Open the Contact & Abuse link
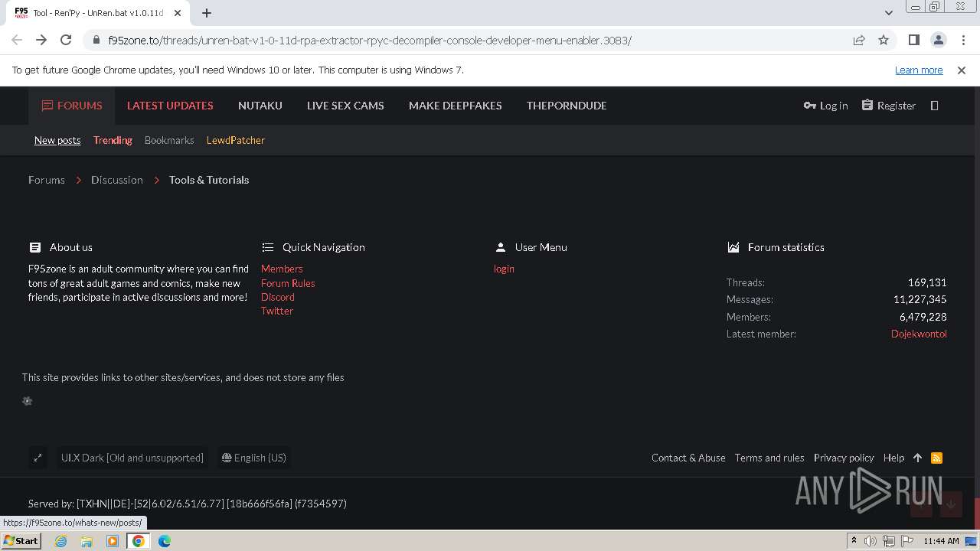The image size is (980, 551). coord(688,458)
